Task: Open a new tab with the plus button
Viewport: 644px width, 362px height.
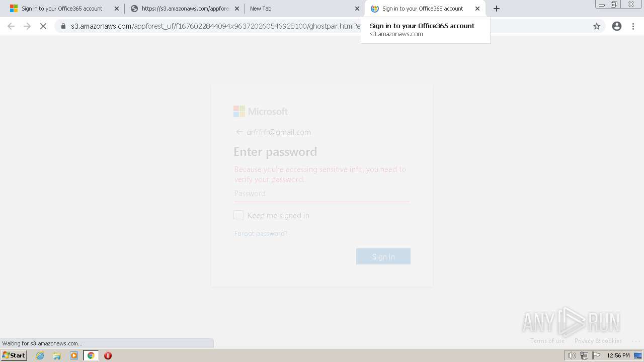Action: (497, 9)
